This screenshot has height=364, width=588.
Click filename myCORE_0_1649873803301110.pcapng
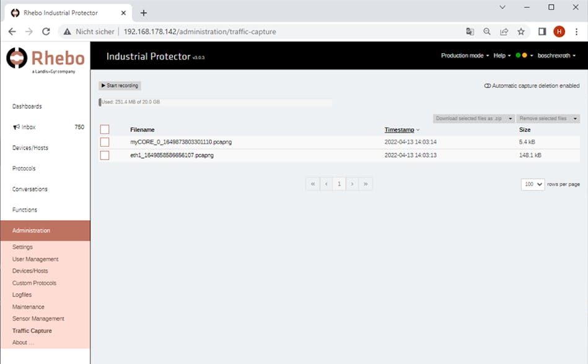[181, 142]
